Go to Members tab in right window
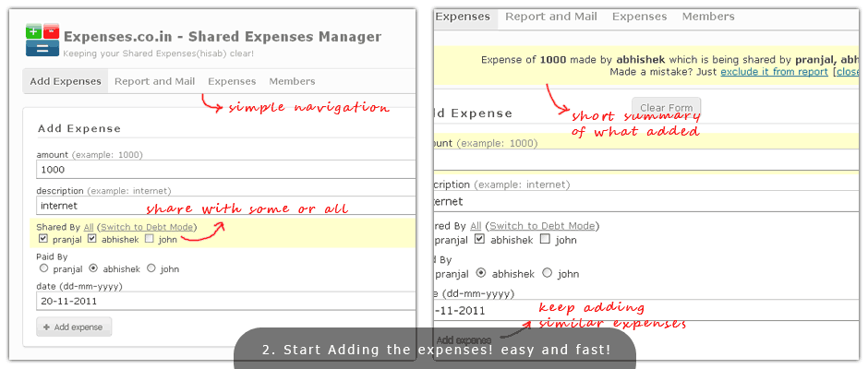Viewport: 868px width, 369px height. 708,17
